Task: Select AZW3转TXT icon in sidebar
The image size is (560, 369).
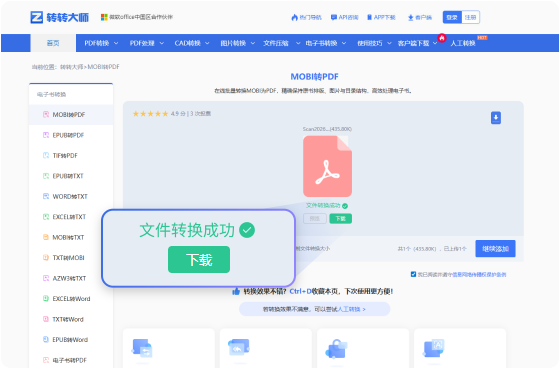Action: 46,278
